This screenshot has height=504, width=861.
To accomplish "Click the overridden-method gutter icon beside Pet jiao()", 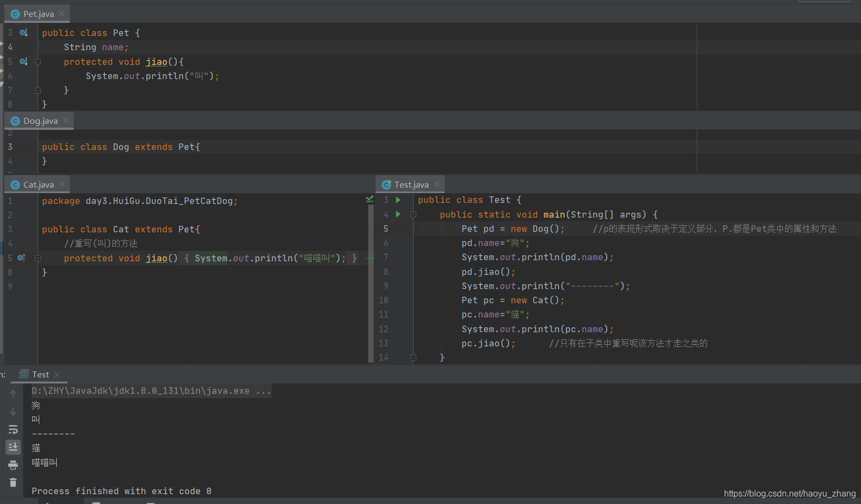I will point(23,62).
